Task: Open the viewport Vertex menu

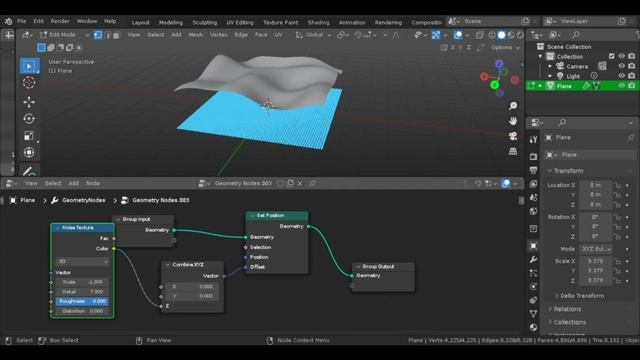Action: tap(218, 35)
